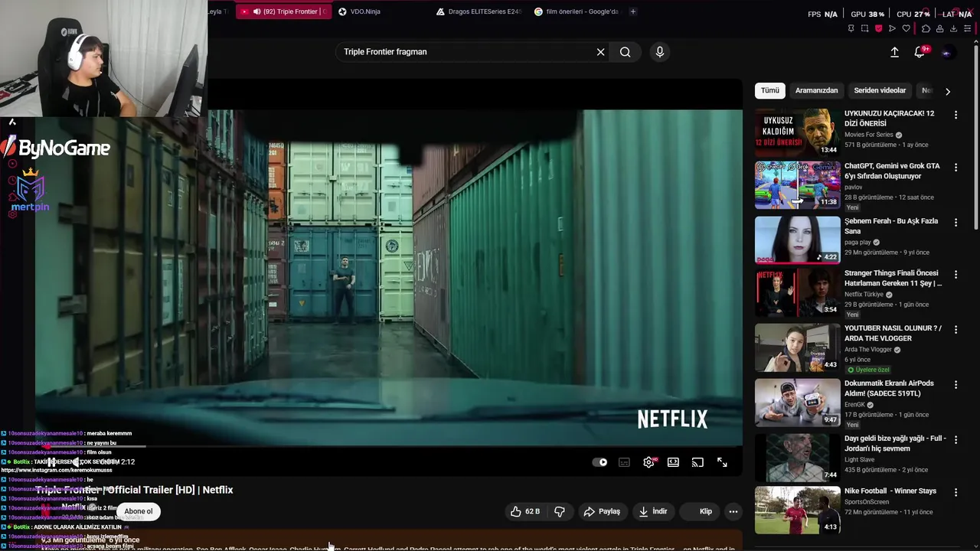980x551 pixels.
Task: Click the heart bookmark icon in browser toolbar
Action: click(x=906, y=28)
